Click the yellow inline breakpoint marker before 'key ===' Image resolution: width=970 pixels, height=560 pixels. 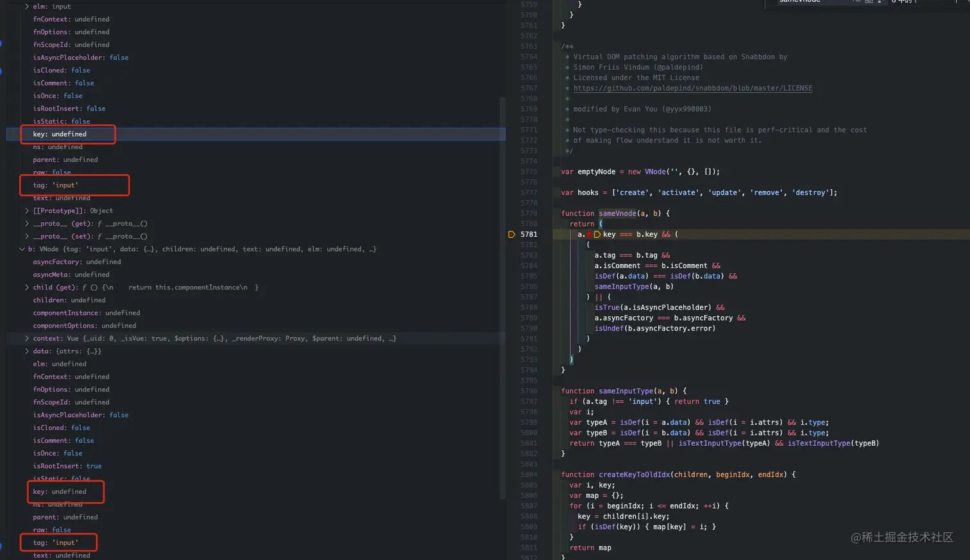pyautogui.click(x=597, y=235)
